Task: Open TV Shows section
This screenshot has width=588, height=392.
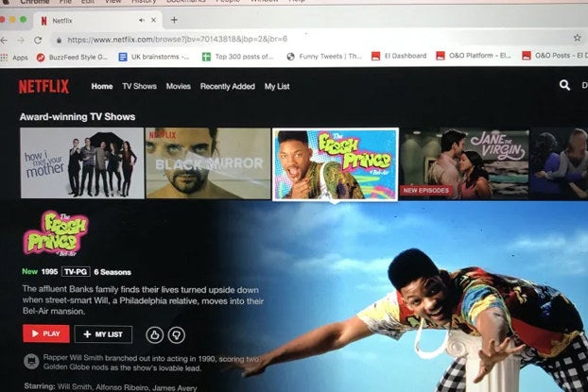Action: 140,86
